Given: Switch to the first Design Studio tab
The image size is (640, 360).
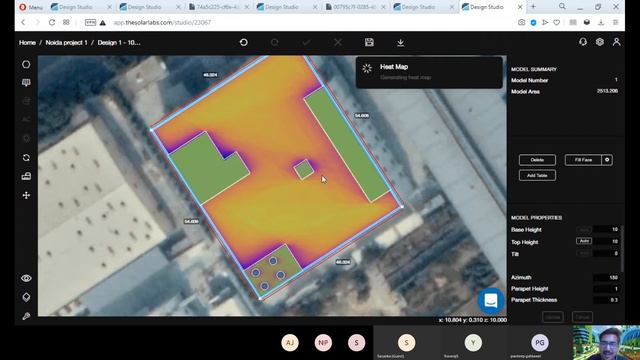Looking at the screenshot, I should 81,7.
